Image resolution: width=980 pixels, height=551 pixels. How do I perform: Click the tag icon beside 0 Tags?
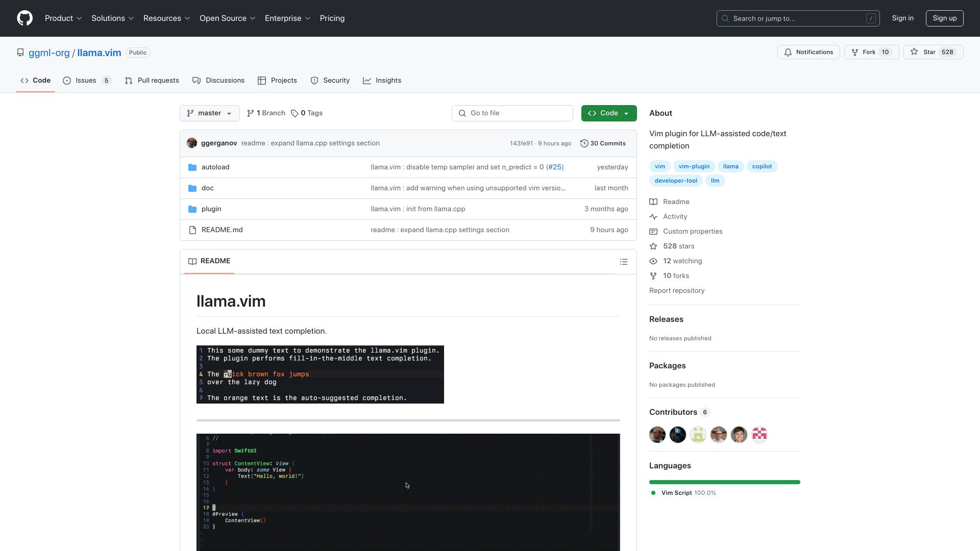point(295,113)
